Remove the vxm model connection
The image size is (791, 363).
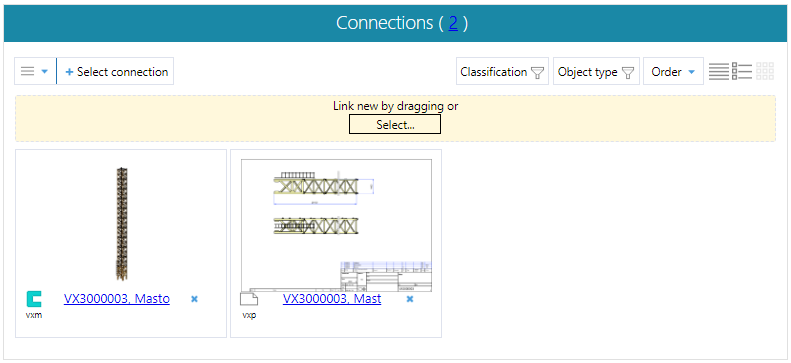pyautogui.click(x=194, y=299)
